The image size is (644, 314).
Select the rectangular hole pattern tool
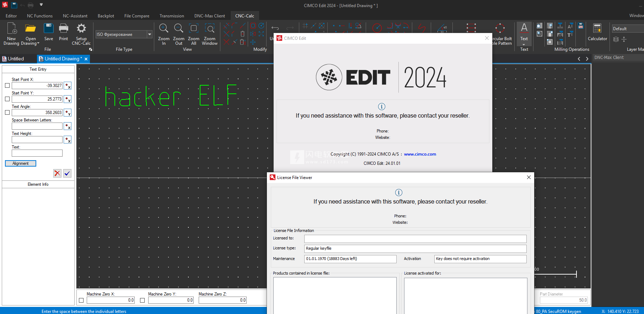coord(471,28)
